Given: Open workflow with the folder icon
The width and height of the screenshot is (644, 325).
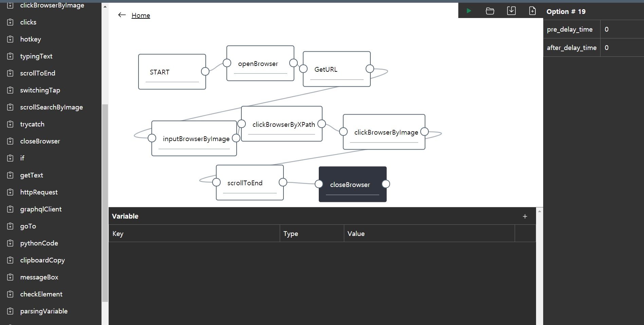Looking at the screenshot, I should pos(490,11).
